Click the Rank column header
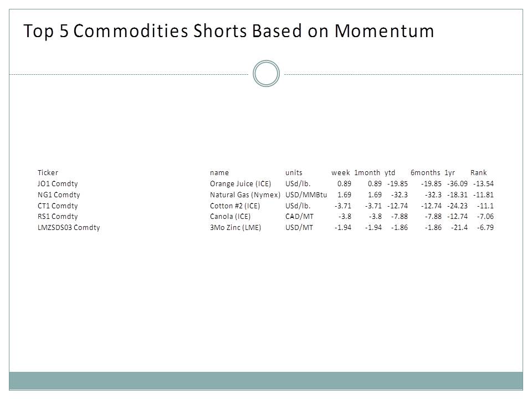This screenshot has height=399, width=532. (x=478, y=173)
